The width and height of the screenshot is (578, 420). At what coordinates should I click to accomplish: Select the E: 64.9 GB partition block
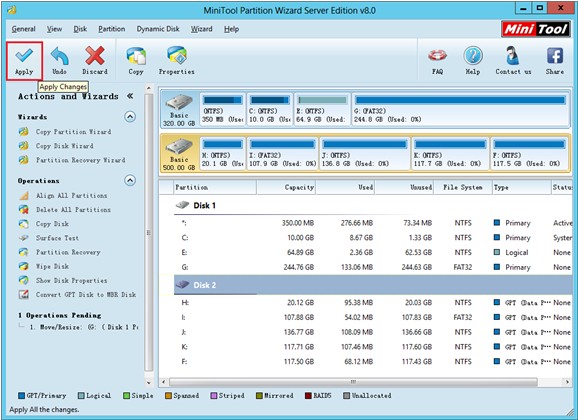click(x=322, y=110)
